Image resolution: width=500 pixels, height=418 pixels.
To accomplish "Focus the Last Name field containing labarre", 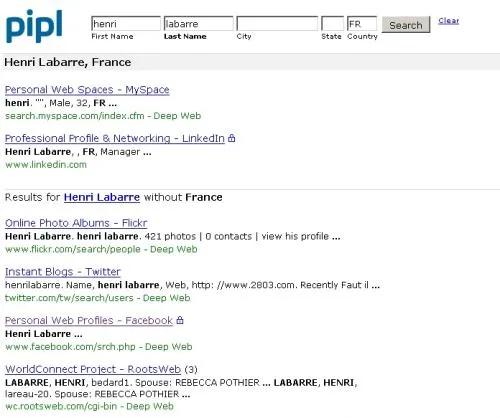I will pos(198,24).
